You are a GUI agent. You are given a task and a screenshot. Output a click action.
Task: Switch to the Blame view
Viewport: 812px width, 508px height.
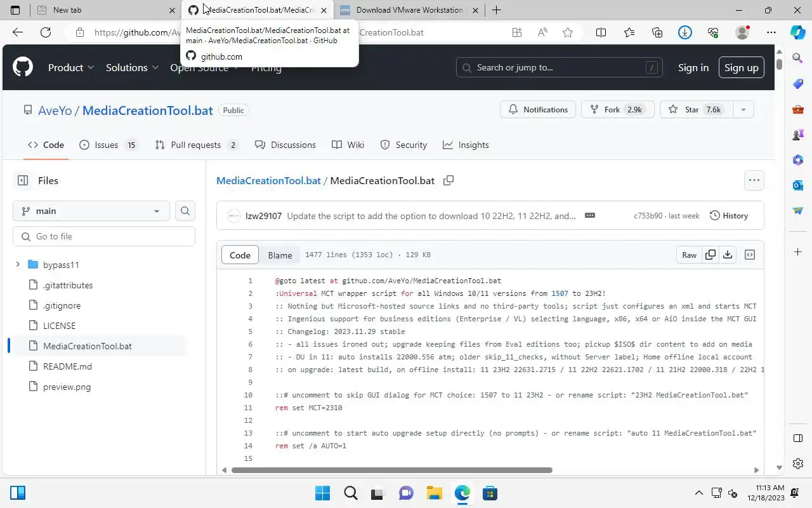[x=280, y=255]
